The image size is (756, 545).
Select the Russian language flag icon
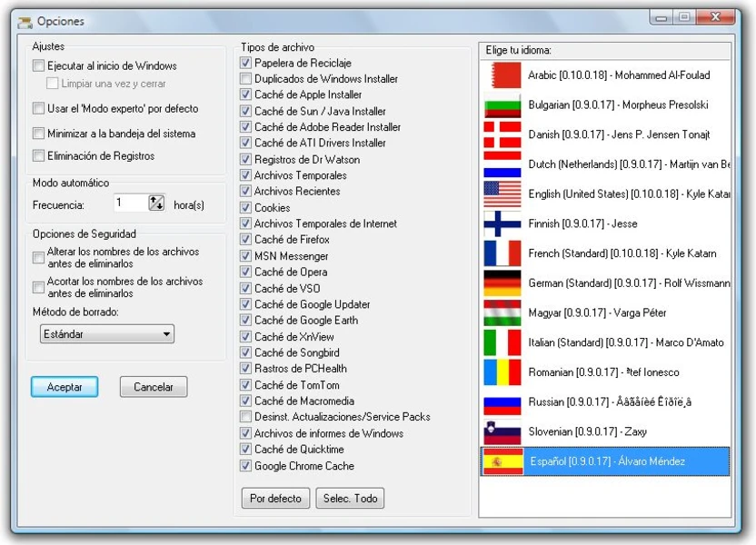point(502,403)
